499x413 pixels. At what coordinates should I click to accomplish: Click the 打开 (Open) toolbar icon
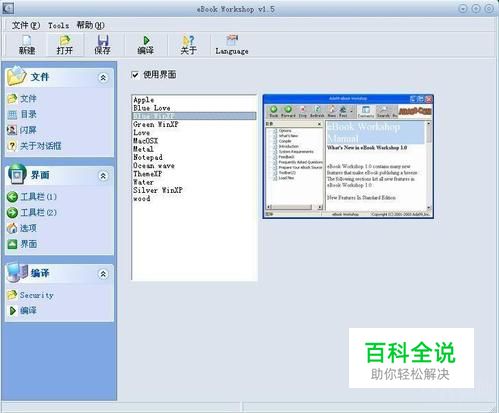[65, 45]
